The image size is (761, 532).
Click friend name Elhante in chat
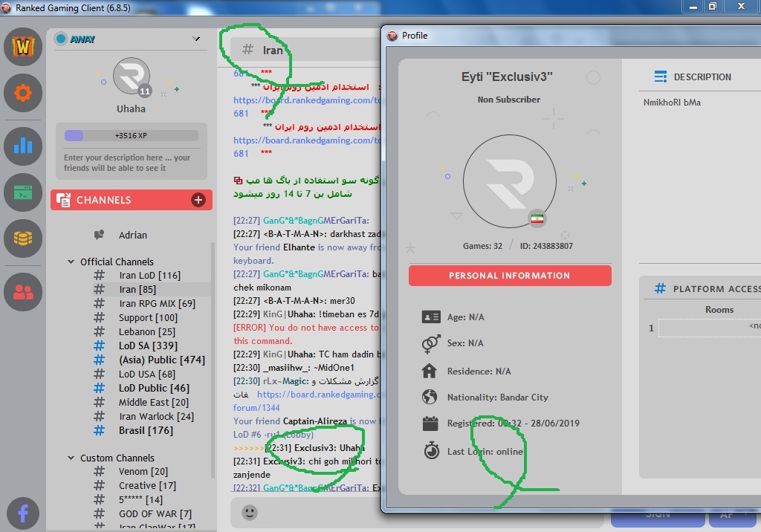(x=299, y=247)
